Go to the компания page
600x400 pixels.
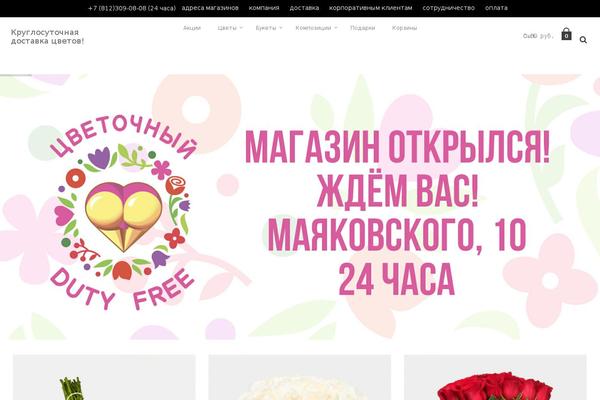264,8
